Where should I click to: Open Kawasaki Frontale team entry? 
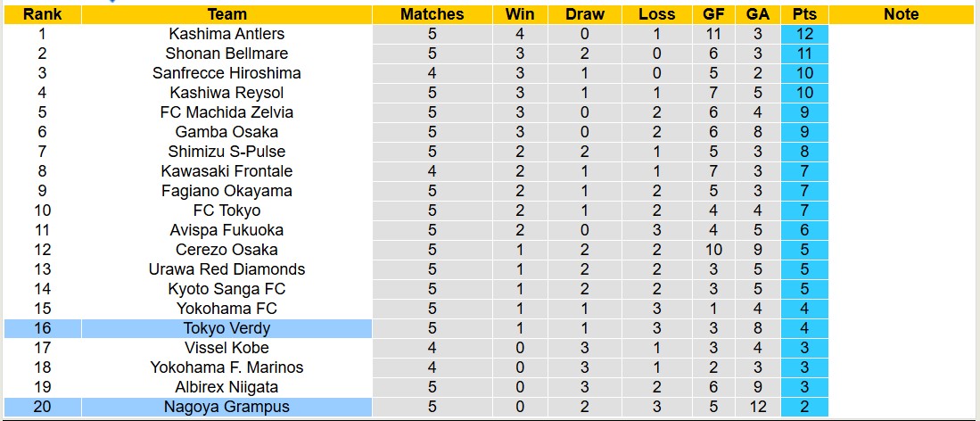point(226,171)
